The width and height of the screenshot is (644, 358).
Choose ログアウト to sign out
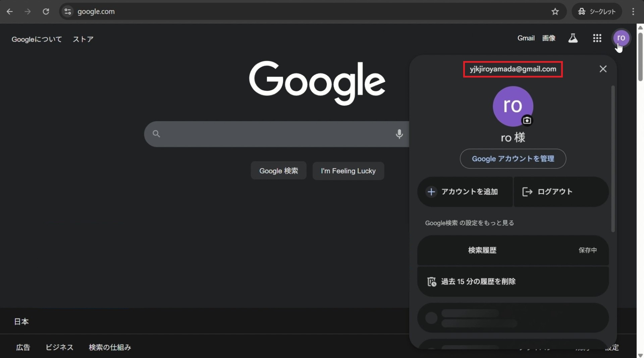[x=561, y=192]
